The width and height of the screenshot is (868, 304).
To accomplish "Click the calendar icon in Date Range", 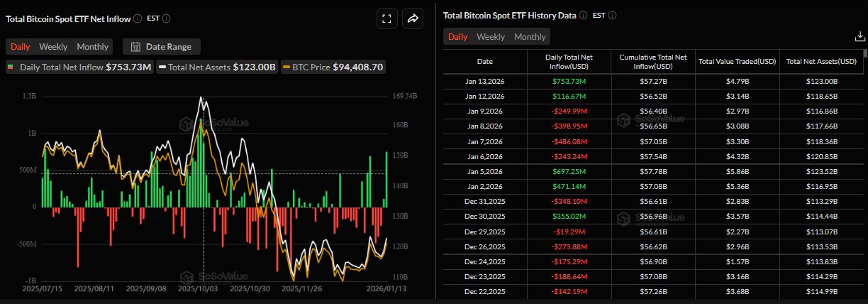I will tap(135, 47).
